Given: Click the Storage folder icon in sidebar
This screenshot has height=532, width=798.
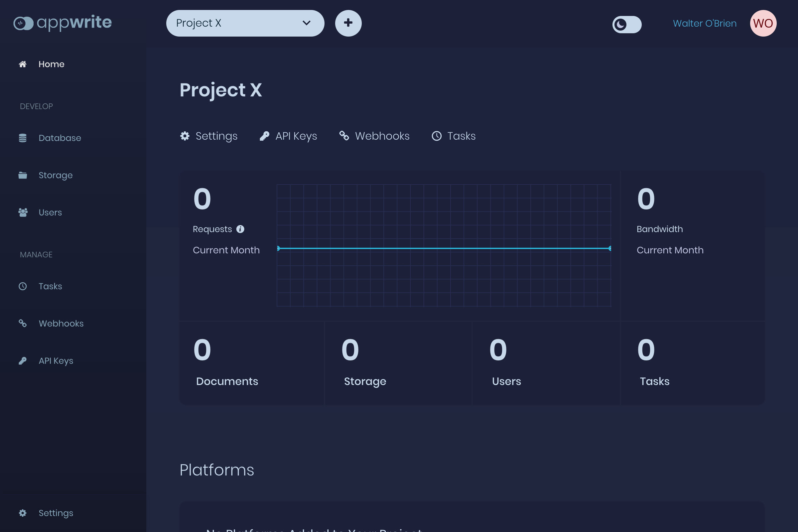Looking at the screenshot, I should 23,175.
